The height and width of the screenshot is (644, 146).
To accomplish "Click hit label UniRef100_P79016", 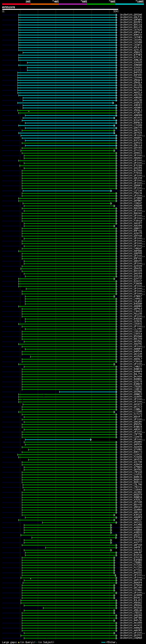I will click(131, 173).
